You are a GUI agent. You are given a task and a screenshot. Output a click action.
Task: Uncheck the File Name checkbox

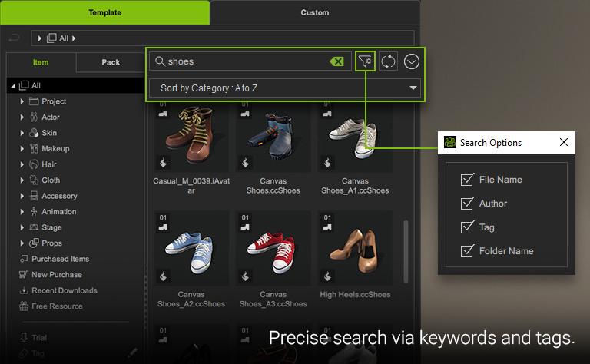[x=466, y=180]
